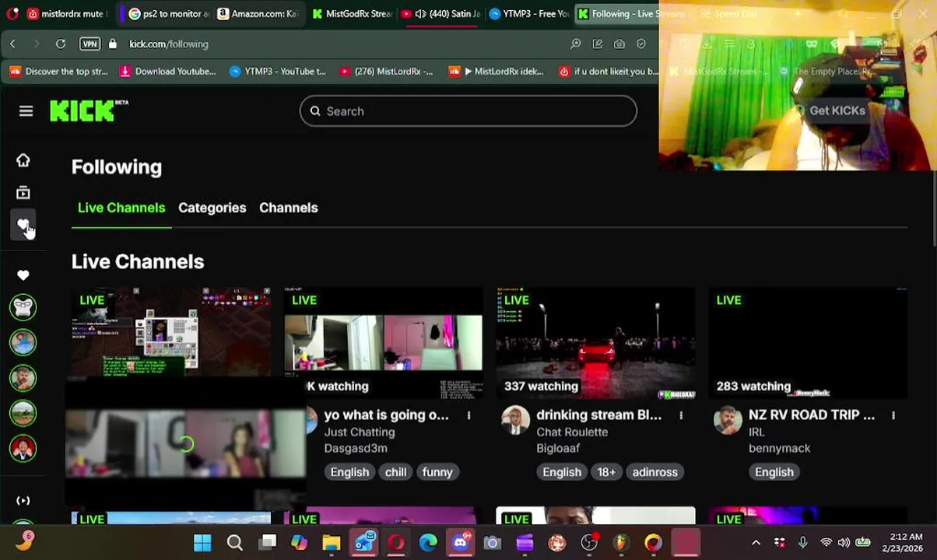Screen dimensions: 937x560
Task: Open Windows Start button
Action: [202, 542]
